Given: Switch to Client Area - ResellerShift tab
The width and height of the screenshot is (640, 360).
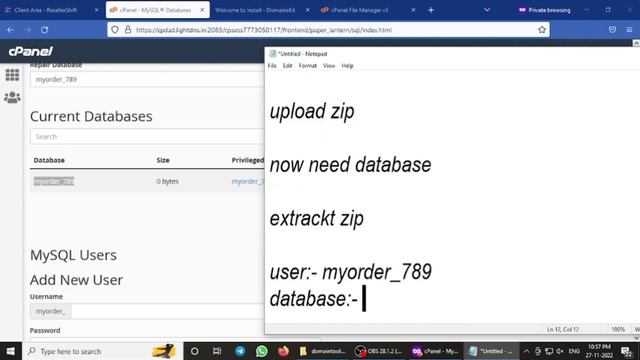Looking at the screenshot, I should point(46,10).
